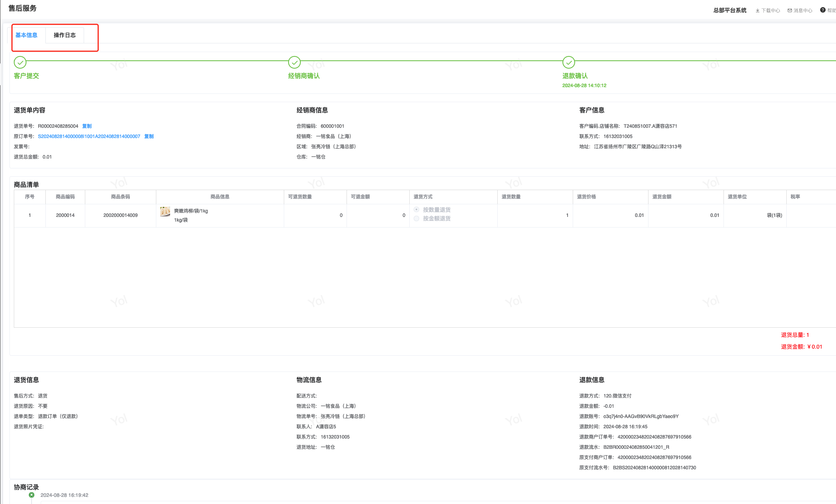The image size is (836, 504).
Task: Open the chicken product thumbnail image
Action: [165, 211]
